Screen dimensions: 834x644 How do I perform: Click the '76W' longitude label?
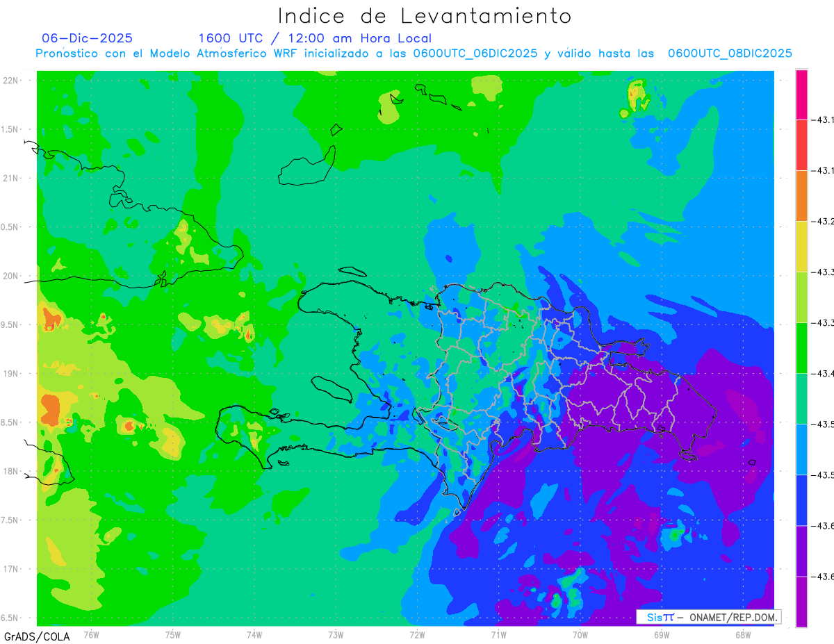tap(91, 635)
